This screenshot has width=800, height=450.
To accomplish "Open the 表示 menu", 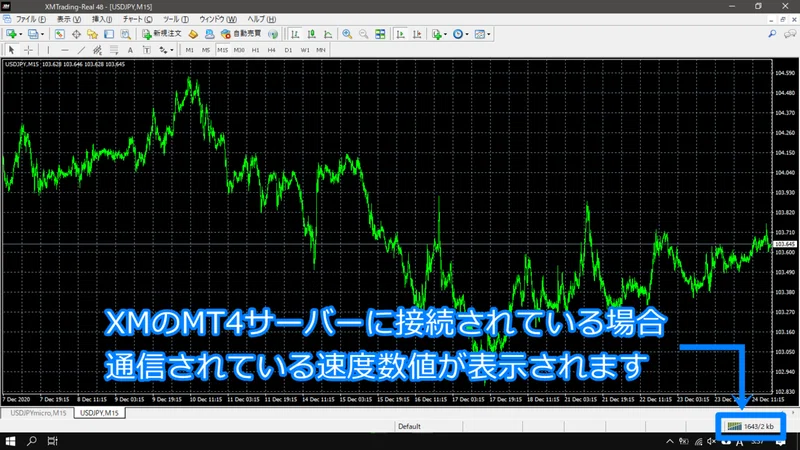I will click(x=68, y=19).
